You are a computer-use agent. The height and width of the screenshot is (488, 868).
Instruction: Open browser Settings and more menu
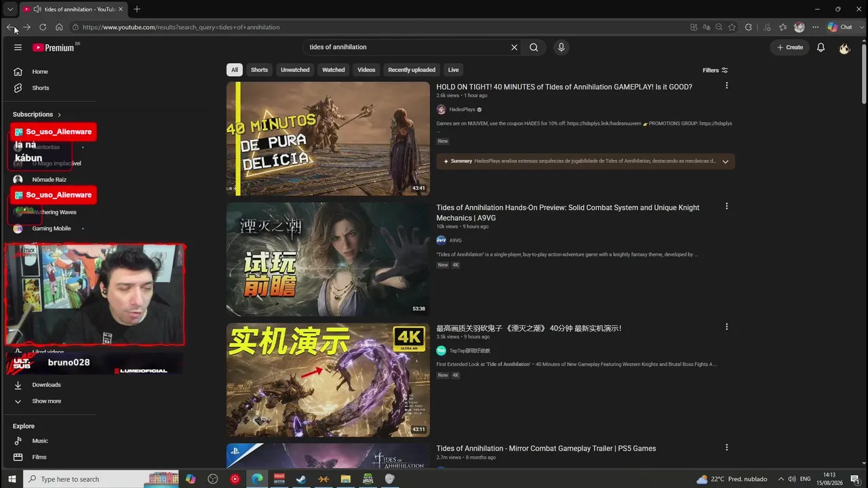pyautogui.click(x=816, y=27)
